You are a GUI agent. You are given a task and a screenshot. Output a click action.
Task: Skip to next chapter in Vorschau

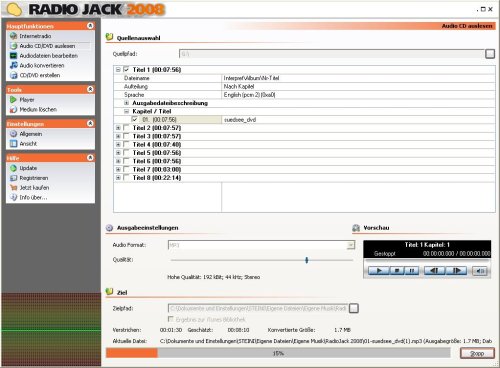[456, 270]
